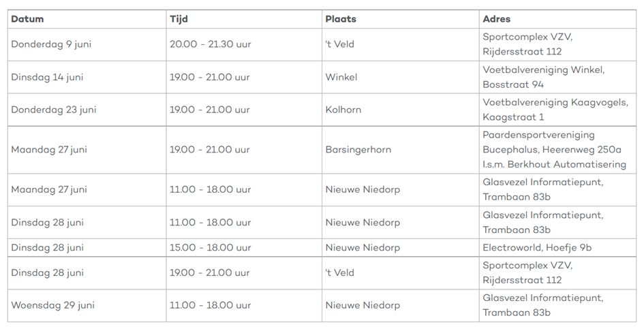Click the Nieuwe Niedorp cell in Woensdag row
Image resolution: width=644 pixels, height=331 pixels.
363,305
